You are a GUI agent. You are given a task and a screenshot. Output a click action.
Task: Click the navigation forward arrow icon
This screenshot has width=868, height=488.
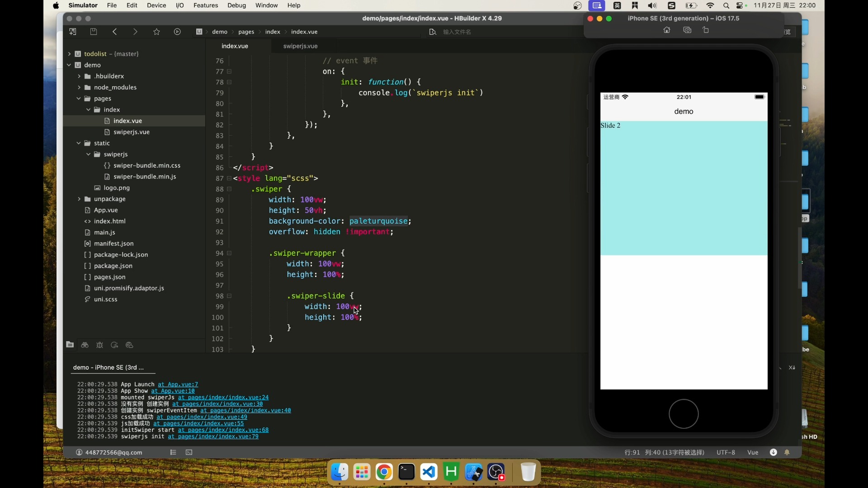click(135, 32)
